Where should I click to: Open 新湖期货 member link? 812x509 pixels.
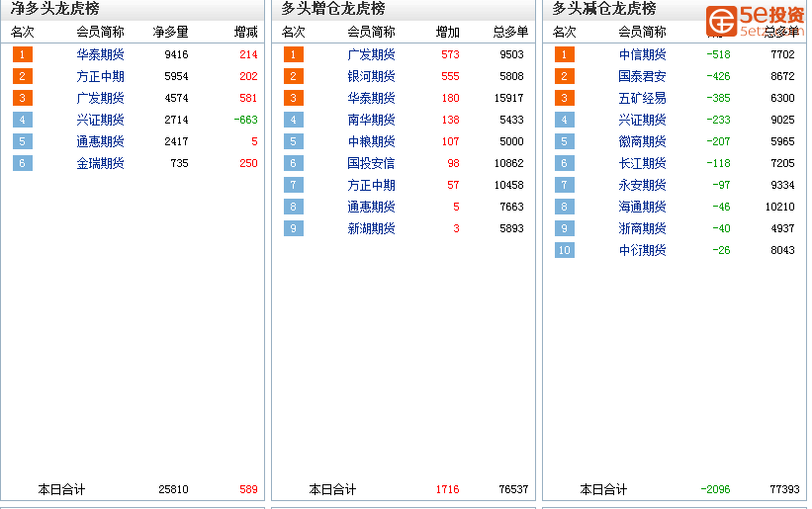(x=371, y=228)
